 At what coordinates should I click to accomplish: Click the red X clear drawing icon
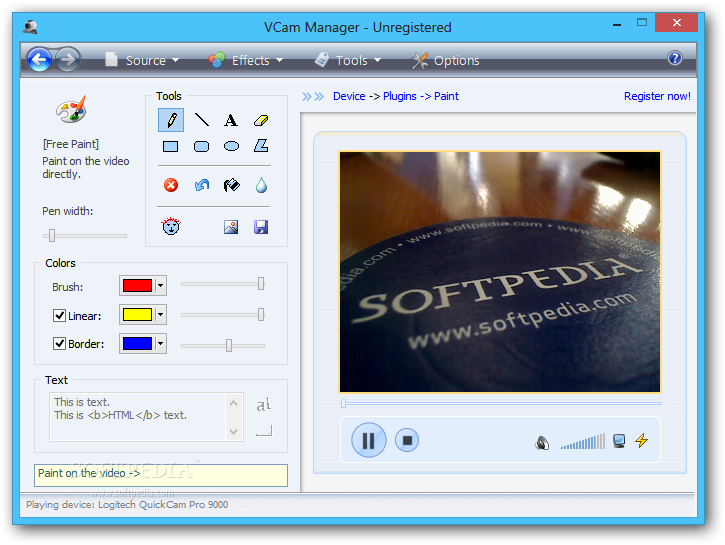(171, 185)
